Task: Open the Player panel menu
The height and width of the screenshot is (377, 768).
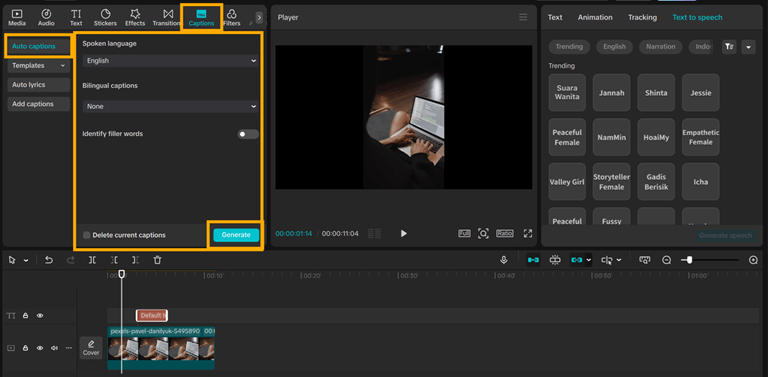Action: pyautogui.click(x=524, y=17)
